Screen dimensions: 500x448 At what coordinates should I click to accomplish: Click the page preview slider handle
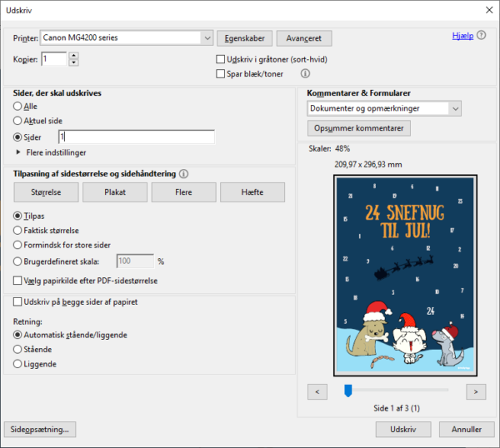pos(347,391)
